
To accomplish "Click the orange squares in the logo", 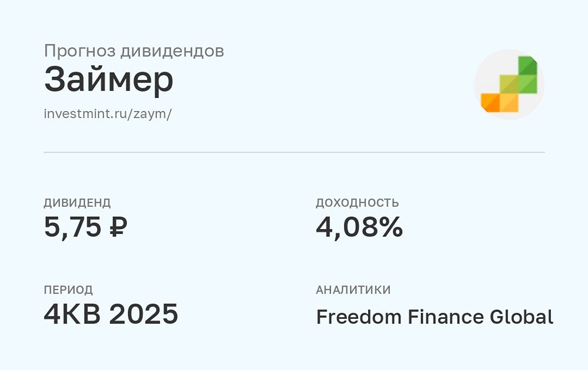I will coord(500,102).
